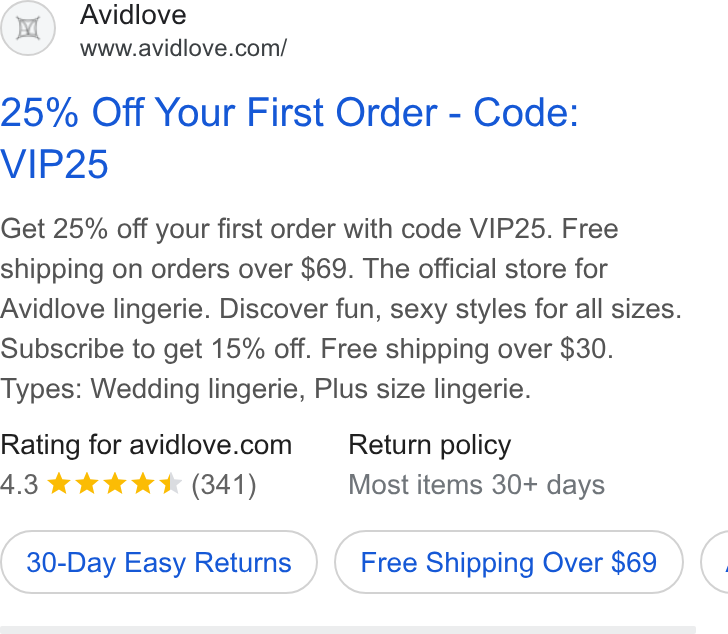Click the VIP25 headline text

coord(54,164)
